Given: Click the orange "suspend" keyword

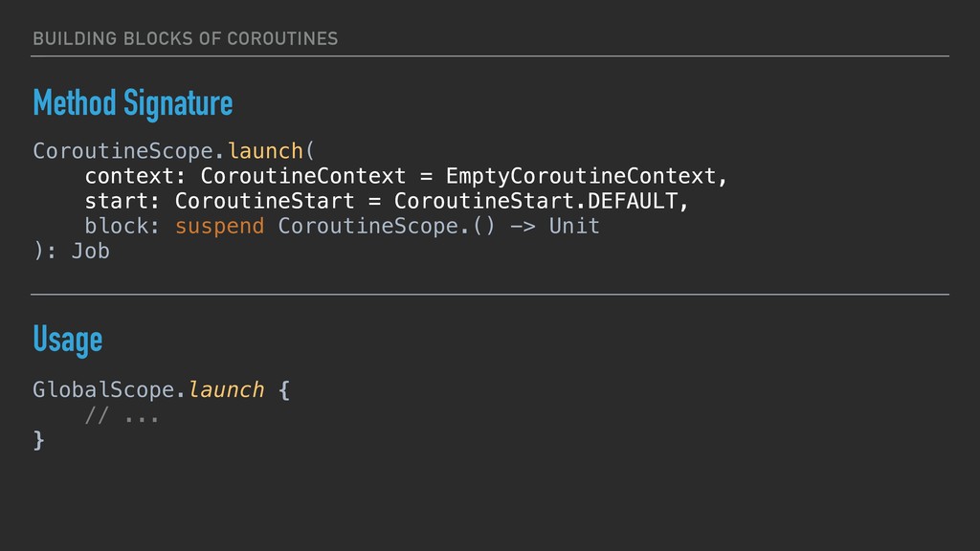Looking at the screenshot, I should (x=219, y=227).
